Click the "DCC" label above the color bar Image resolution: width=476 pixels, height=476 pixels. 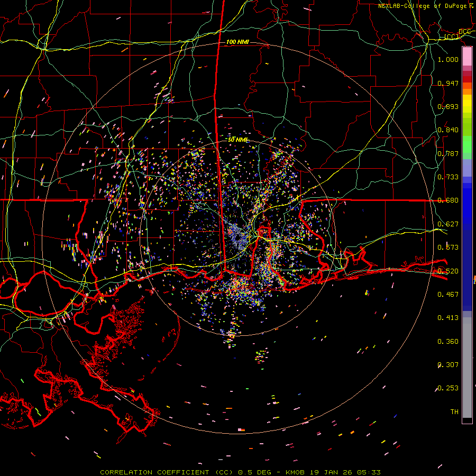coord(464,32)
